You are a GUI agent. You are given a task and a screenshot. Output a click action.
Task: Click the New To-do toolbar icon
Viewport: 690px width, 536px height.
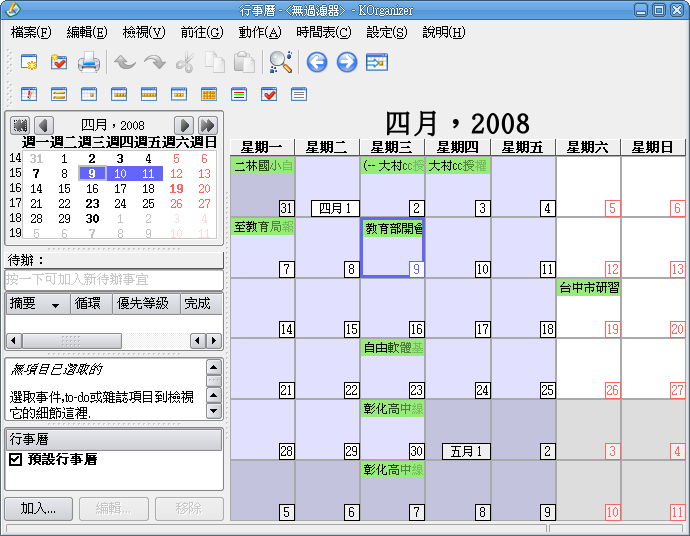point(59,63)
